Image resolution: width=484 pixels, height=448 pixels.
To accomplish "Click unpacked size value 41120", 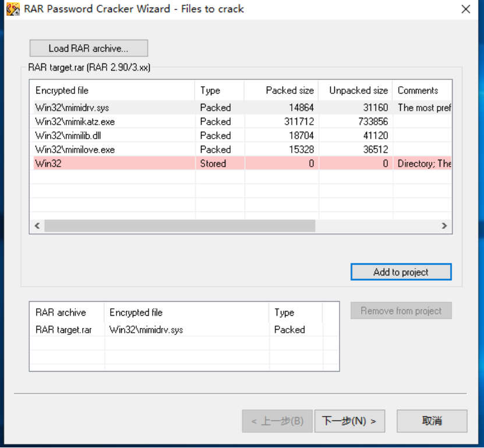I will [375, 135].
